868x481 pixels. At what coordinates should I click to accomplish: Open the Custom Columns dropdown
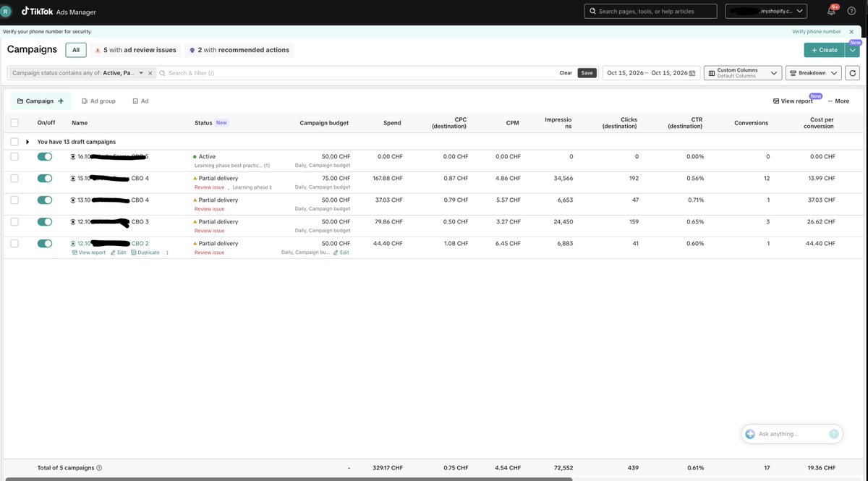pyautogui.click(x=743, y=73)
